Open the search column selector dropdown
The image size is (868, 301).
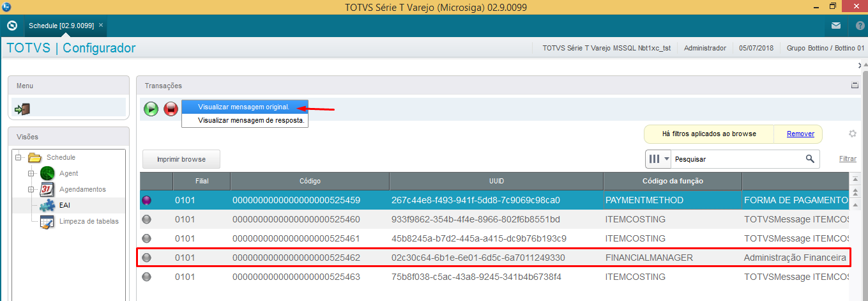659,158
